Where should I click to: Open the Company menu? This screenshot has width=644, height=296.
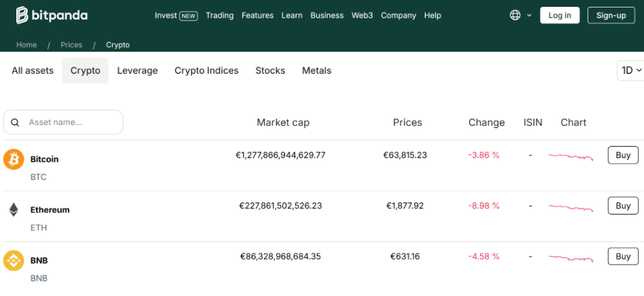pyautogui.click(x=399, y=16)
